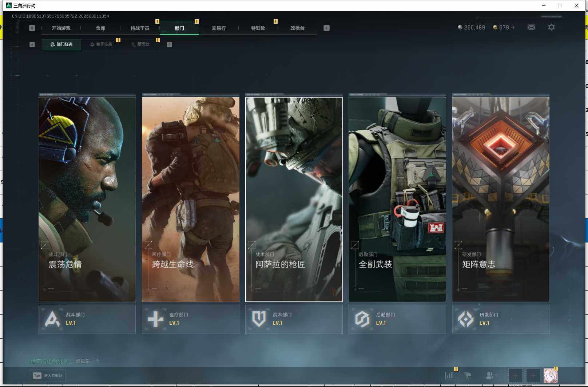Click the expand mark on 全副武装 card

pos(355,245)
